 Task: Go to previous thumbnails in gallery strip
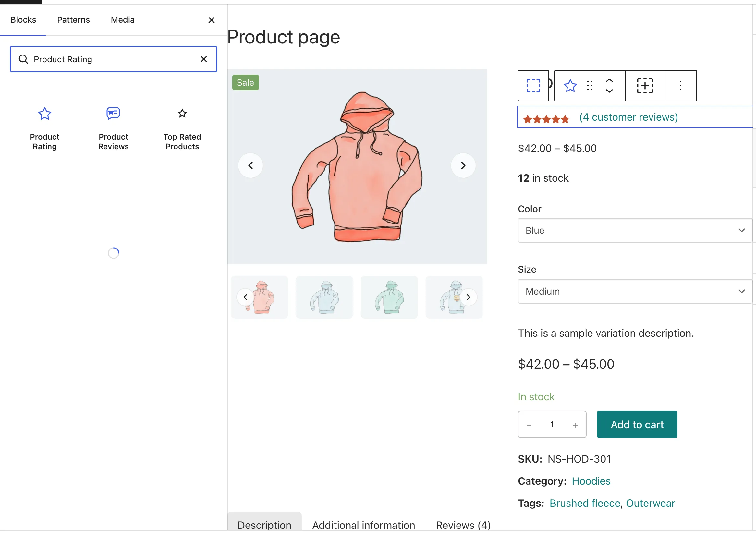coord(245,297)
